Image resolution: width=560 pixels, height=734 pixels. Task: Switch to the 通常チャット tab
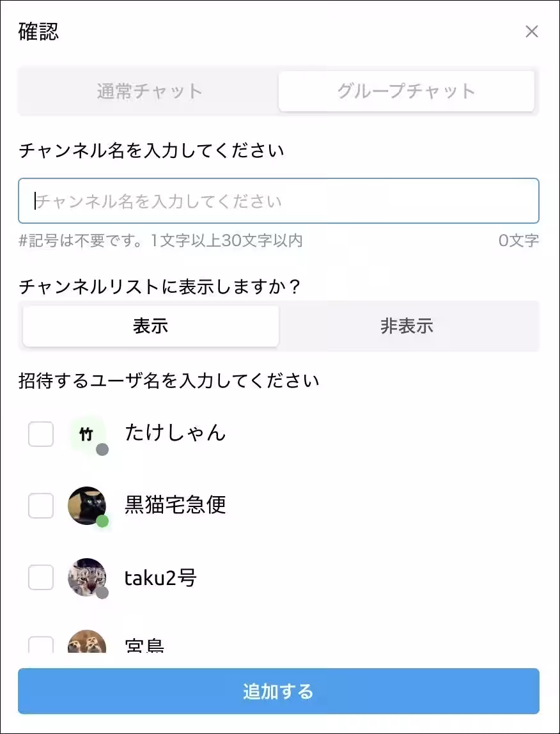click(x=148, y=91)
